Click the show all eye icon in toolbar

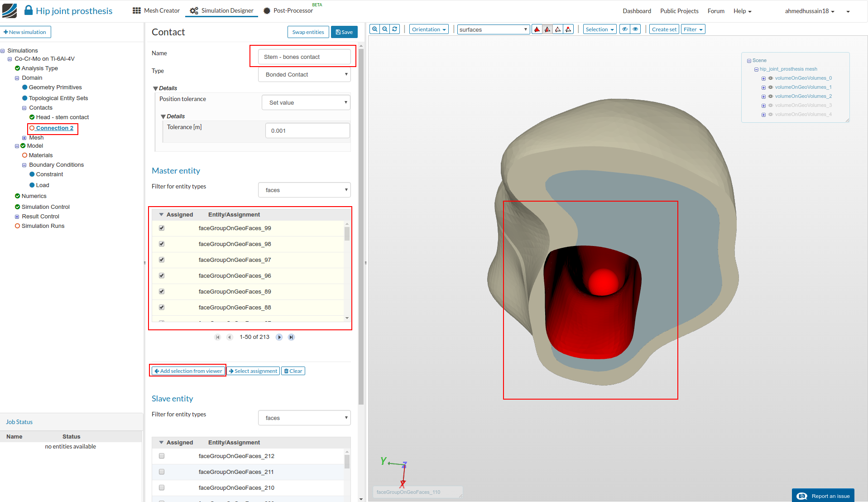[636, 29]
